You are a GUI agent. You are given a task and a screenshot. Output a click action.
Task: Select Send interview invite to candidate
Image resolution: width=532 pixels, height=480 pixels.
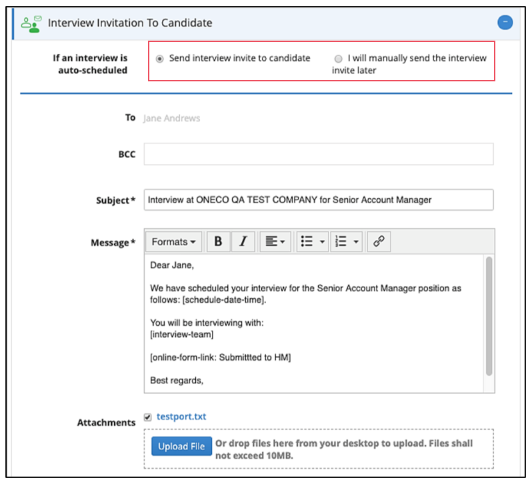click(x=159, y=59)
